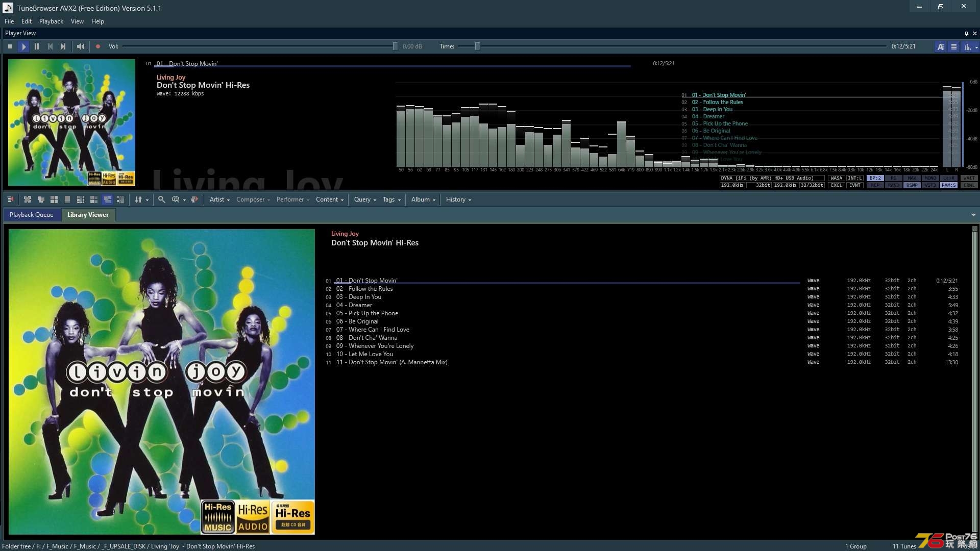980x551 pixels.
Task: Click the INT:L indicator box
Action: click(855, 178)
